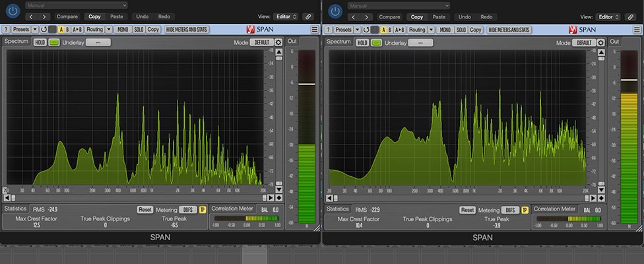Open the Correlation Meter tab in left SPAN

[232, 209]
